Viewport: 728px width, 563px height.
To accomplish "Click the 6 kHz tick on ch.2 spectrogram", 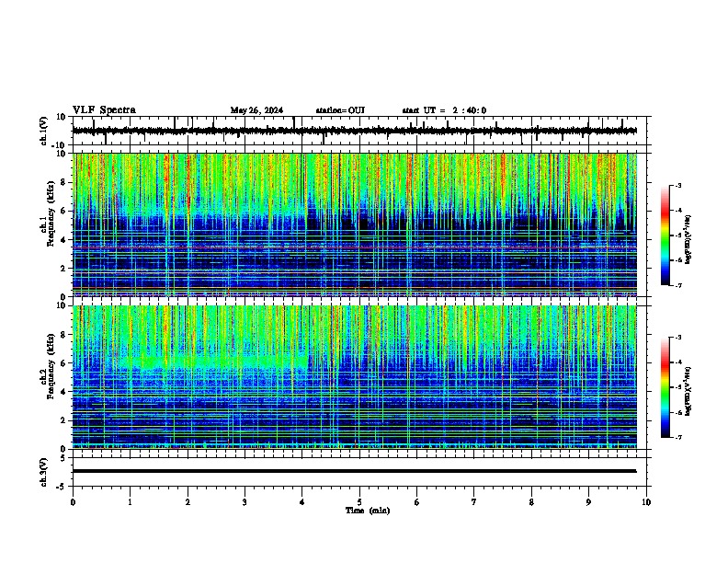I will [x=63, y=363].
